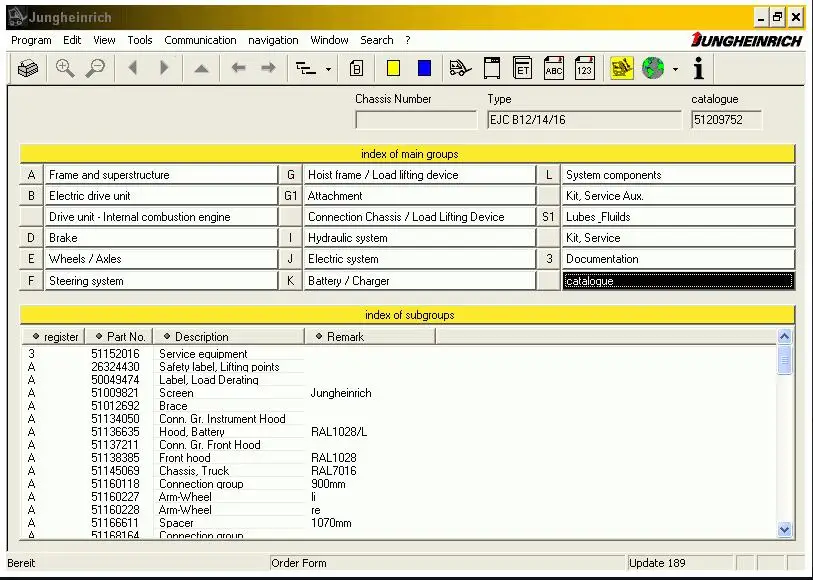Open the Communication menu
The image size is (813, 580).
(200, 40)
